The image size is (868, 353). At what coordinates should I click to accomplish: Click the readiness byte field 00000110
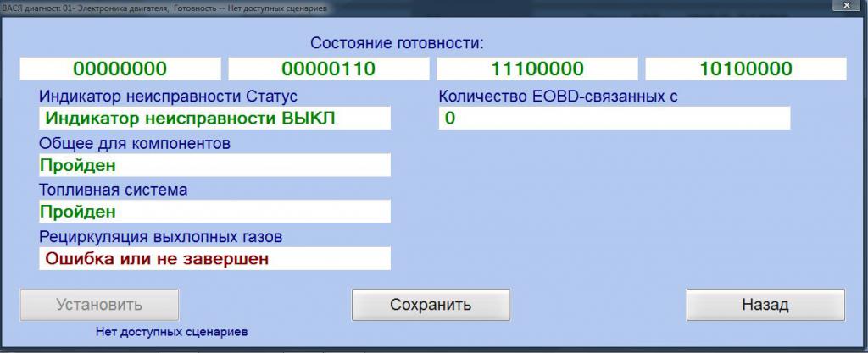pos(328,69)
